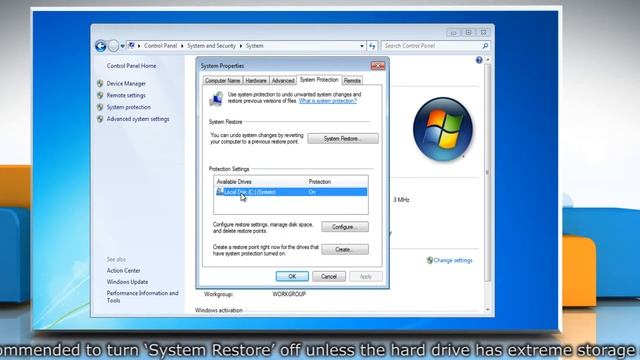Open Remote settings link in sidebar
This screenshot has width=640, height=360.
coord(126,96)
